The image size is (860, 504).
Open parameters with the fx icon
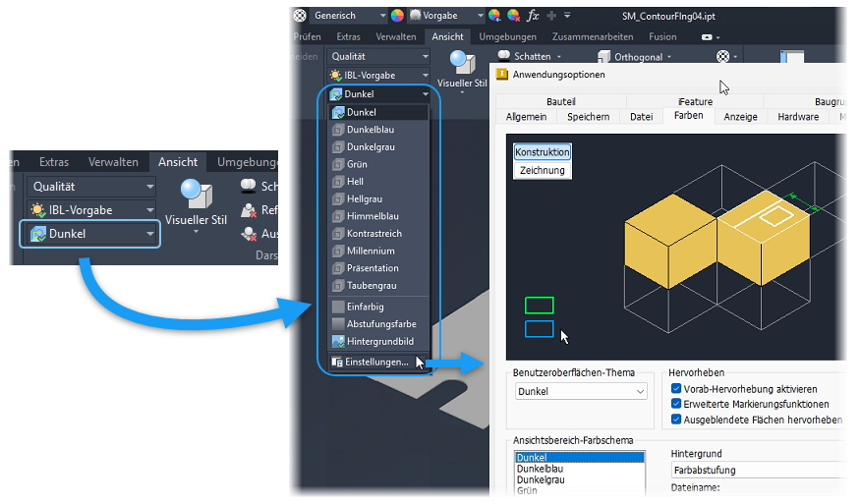533,16
